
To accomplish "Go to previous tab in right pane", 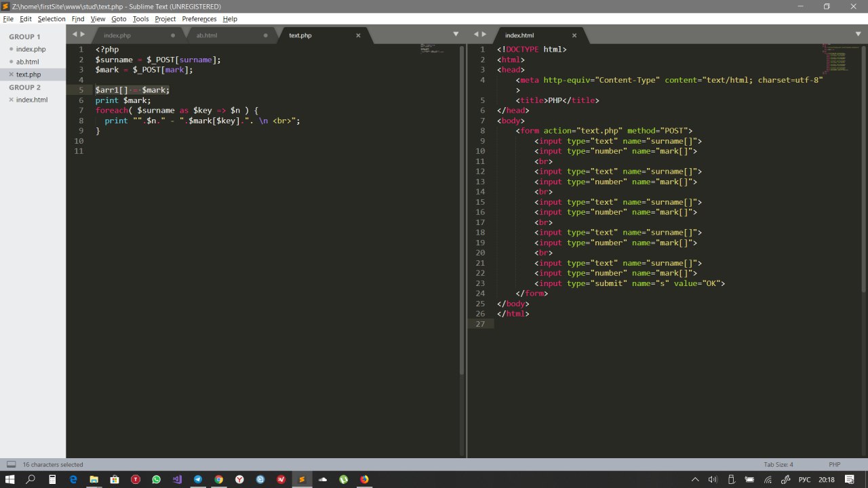I will pos(477,34).
